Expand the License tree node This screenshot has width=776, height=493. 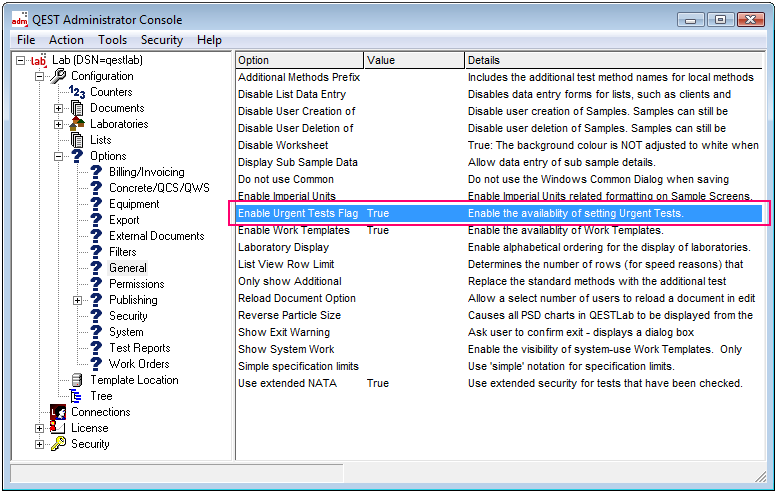[40, 428]
